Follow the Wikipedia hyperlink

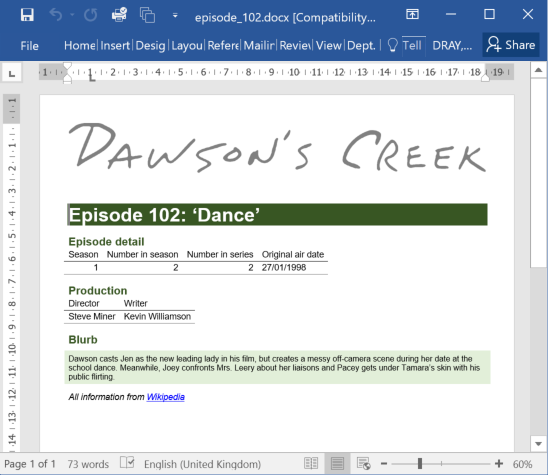click(x=165, y=397)
